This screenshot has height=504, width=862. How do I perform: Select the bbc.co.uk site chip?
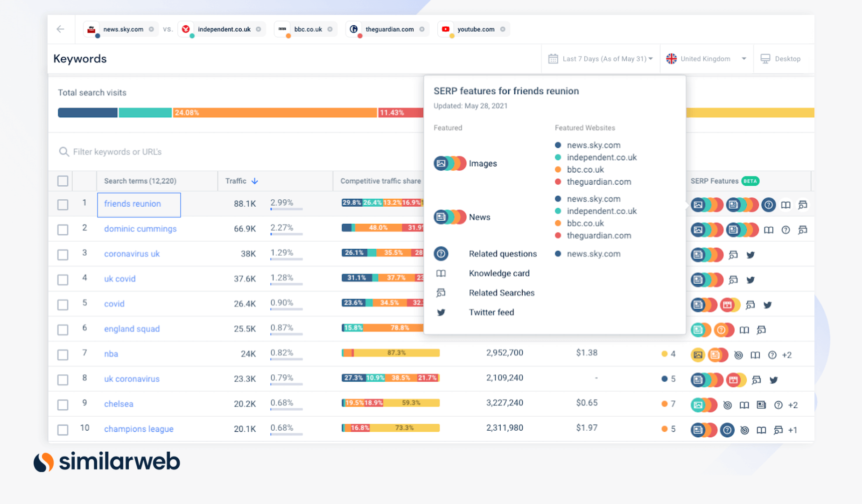[305, 29]
